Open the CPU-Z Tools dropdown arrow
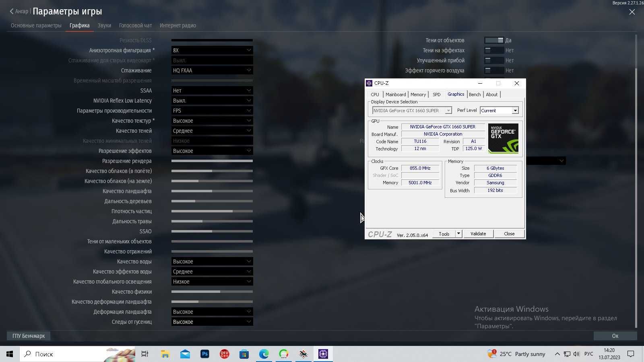The image size is (644, 362). click(458, 234)
